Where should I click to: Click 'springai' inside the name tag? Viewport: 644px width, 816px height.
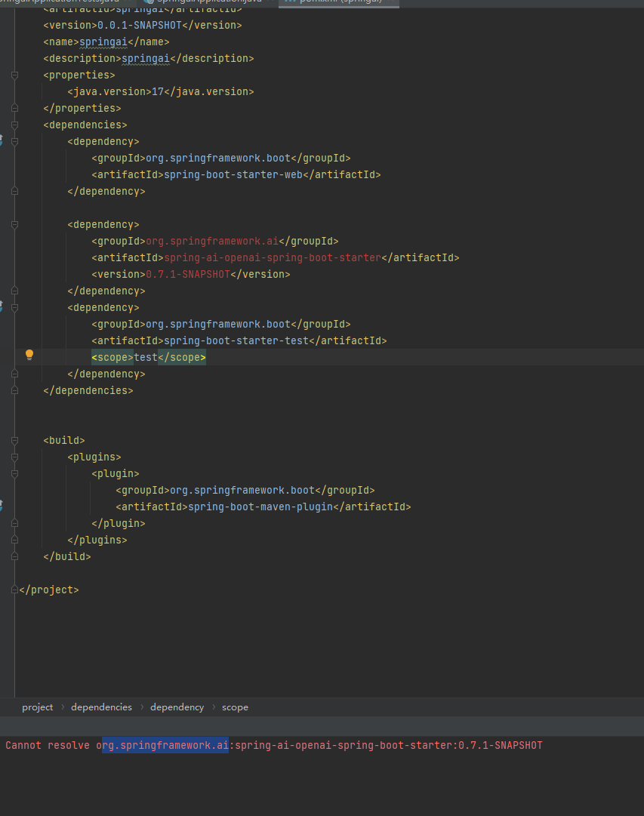coord(103,42)
